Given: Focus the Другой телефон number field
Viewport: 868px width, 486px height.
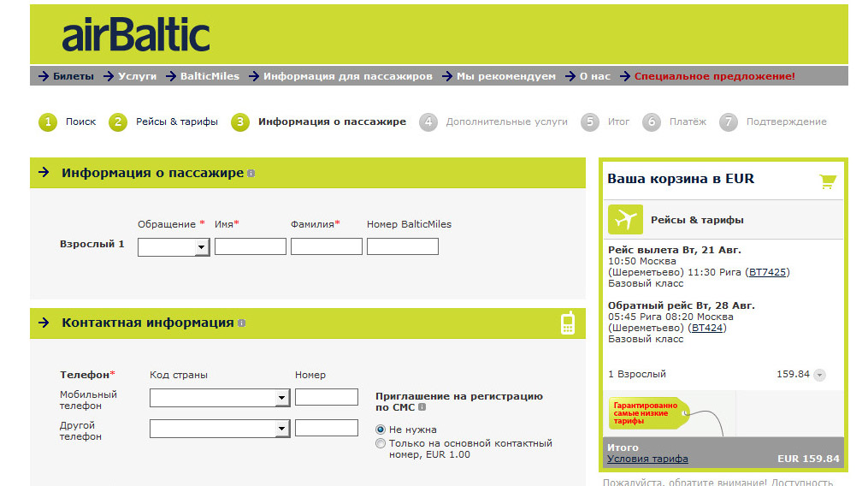Looking at the screenshot, I should tap(327, 428).
